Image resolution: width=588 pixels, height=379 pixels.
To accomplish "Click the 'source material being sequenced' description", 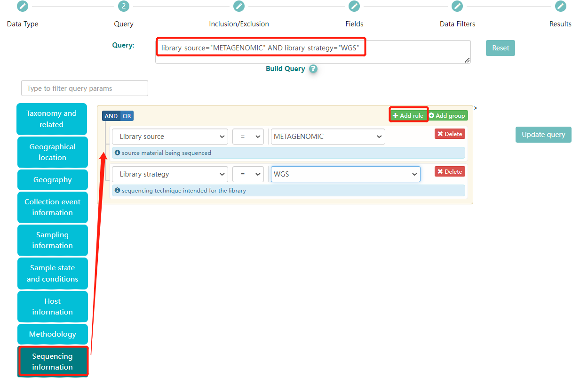I will (x=167, y=153).
